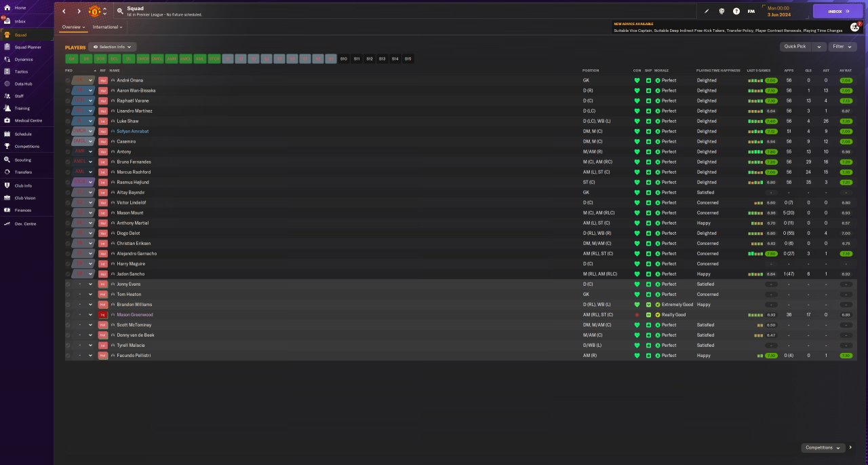
Task: Open Home from the sidebar
Action: pos(27,7)
